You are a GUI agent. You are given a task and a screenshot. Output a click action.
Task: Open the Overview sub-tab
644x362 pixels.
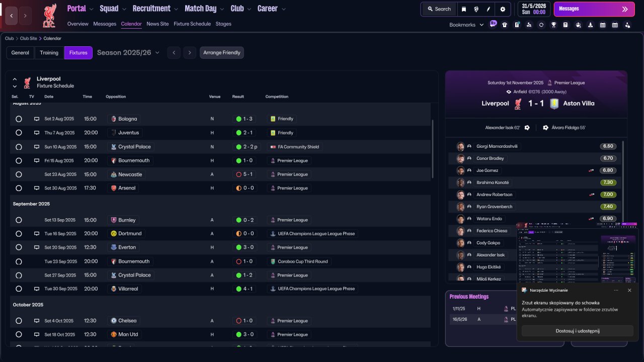[78, 24]
